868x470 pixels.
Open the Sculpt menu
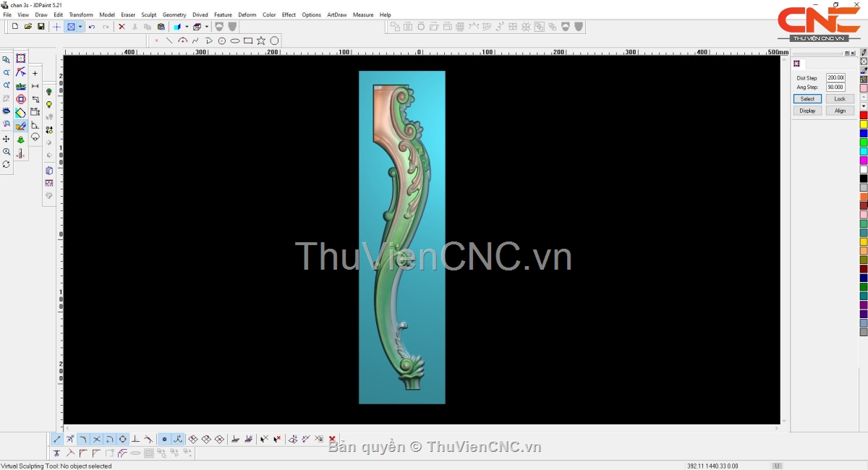click(x=148, y=14)
